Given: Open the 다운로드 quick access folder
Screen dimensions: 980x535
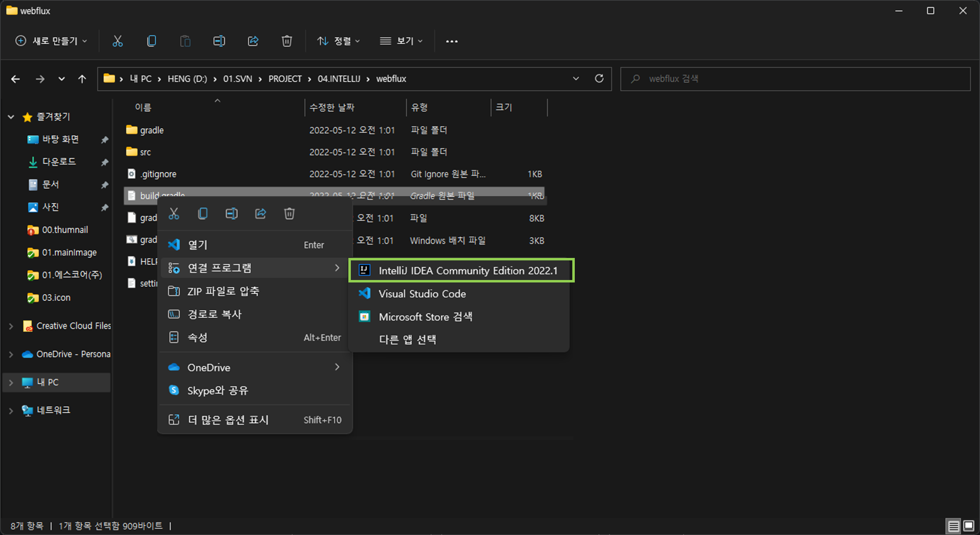Looking at the screenshot, I should click(x=59, y=162).
